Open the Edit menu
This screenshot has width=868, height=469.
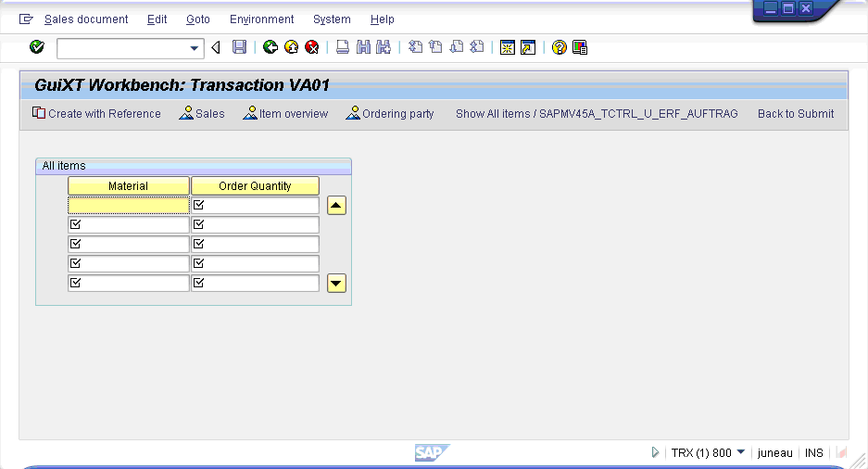tap(157, 19)
